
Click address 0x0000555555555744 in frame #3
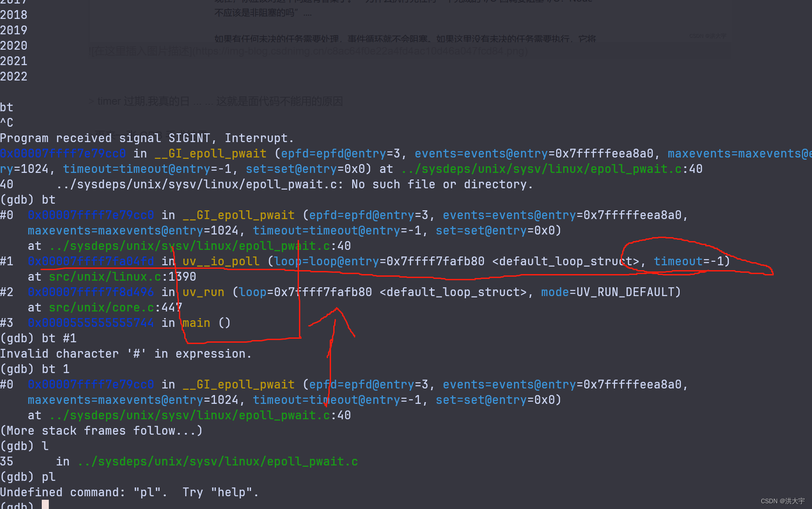coord(91,323)
